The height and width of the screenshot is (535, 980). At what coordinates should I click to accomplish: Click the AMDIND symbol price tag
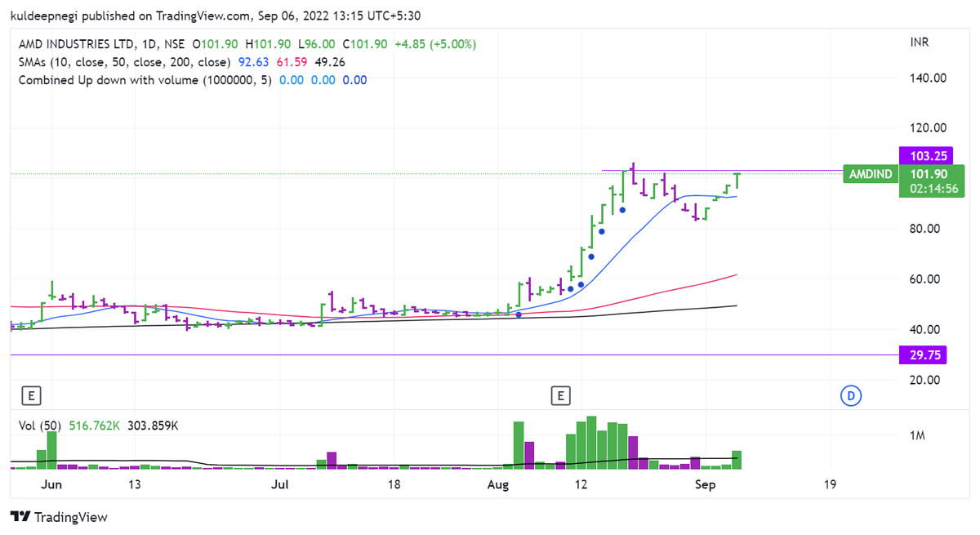click(x=871, y=174)
